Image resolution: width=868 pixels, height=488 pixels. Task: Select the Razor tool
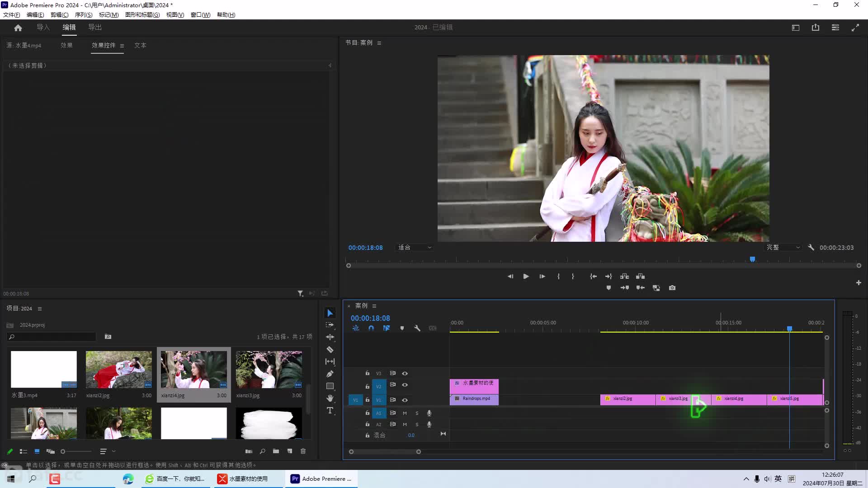pos(330,349)
